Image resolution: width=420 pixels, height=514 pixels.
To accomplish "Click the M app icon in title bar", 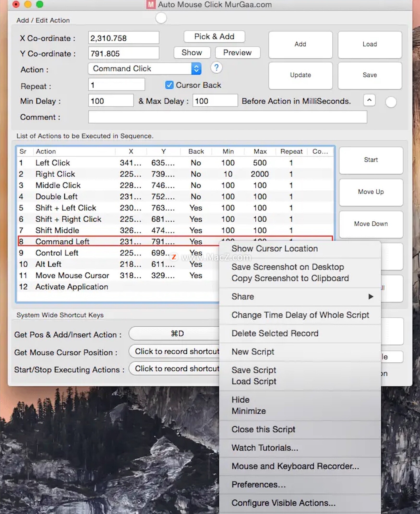I will (150, 4).
